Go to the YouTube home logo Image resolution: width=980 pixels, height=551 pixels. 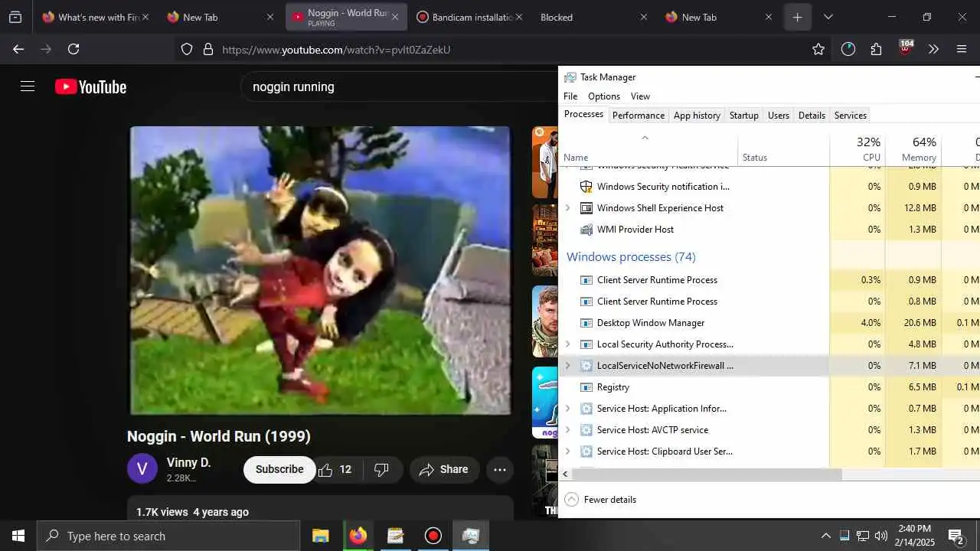90,87
